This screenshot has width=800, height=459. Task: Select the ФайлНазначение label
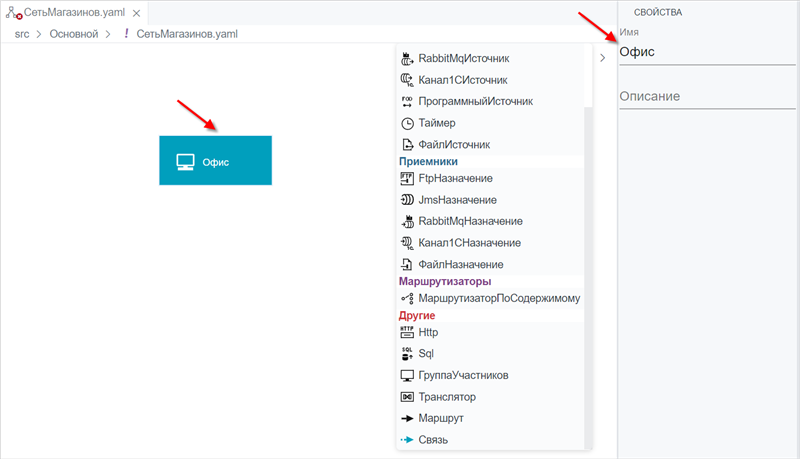pyautogui.click(x=461, y=265)
